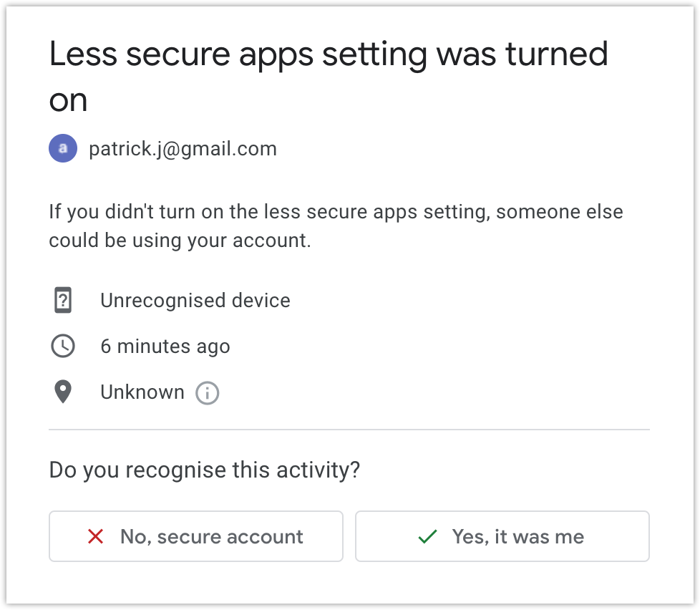Click the location pin icon

tap(63, 392)
